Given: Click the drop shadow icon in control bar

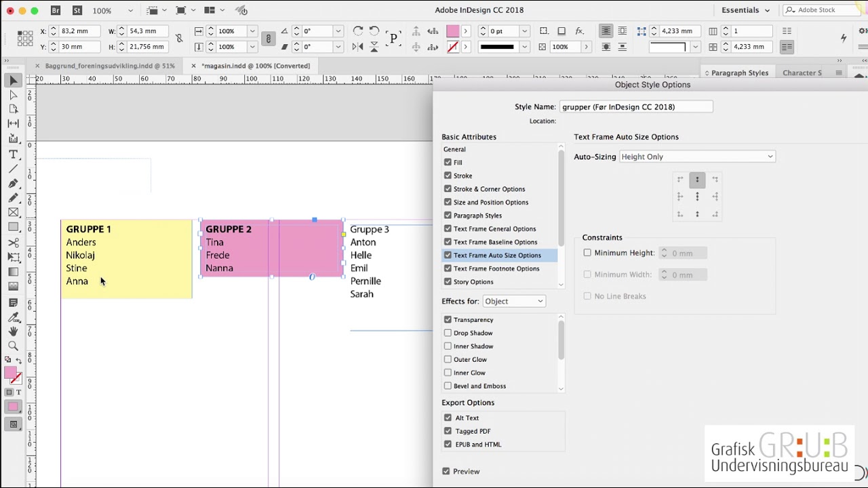Looking at the screenshot, I should click(x=561, y=31).
